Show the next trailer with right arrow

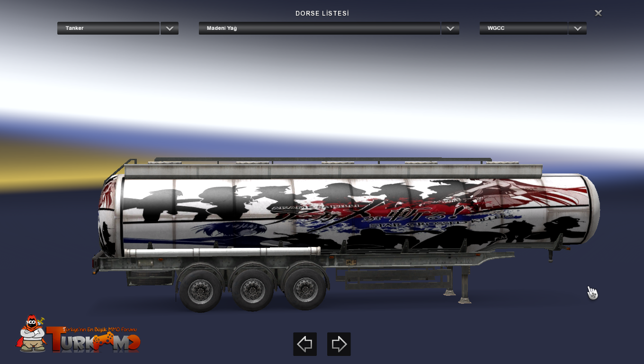pos(339,344)
